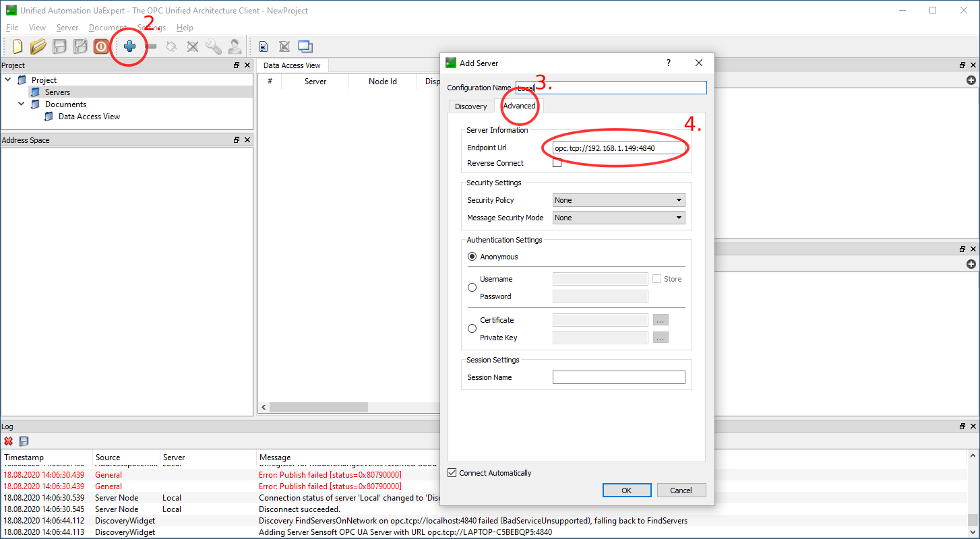
Task: Click OK in Add Server dialog
Action: click(627, 490)
